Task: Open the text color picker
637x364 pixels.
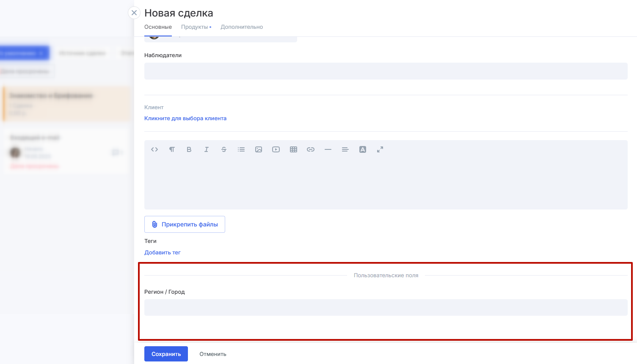Action: (x=363, y=149)
